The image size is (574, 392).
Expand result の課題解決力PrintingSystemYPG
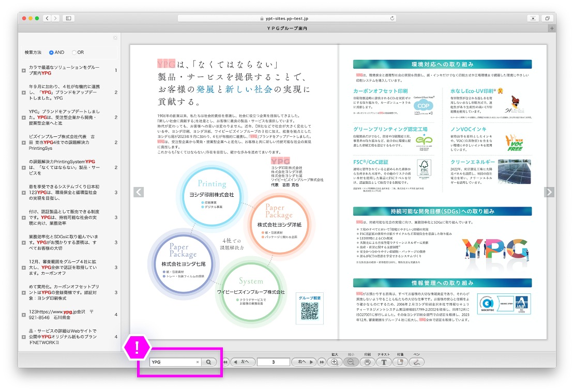[x=23, y=167]
